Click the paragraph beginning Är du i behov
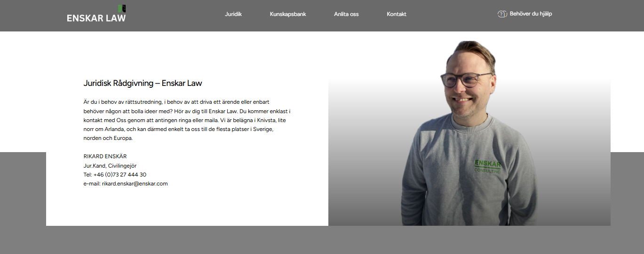This screenshot has width=644, height=254. 187,120
